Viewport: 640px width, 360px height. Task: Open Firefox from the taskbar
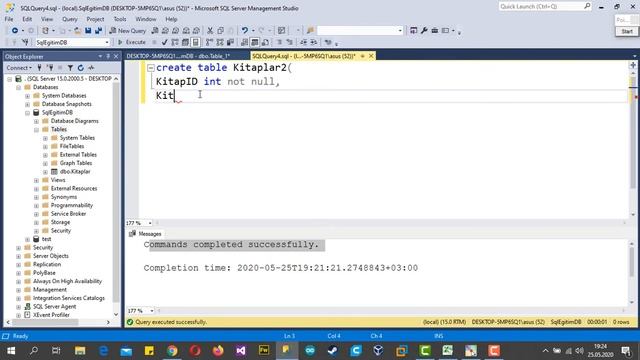[218, 351]
